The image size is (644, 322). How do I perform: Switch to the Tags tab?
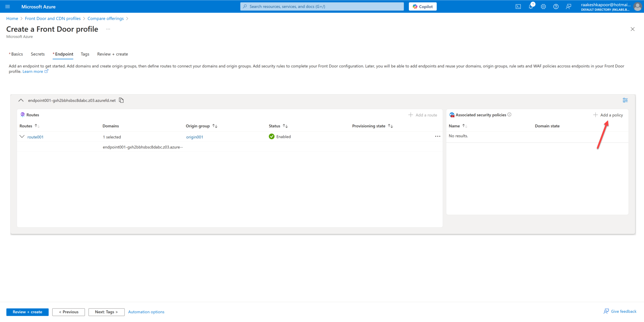[85, 54]
